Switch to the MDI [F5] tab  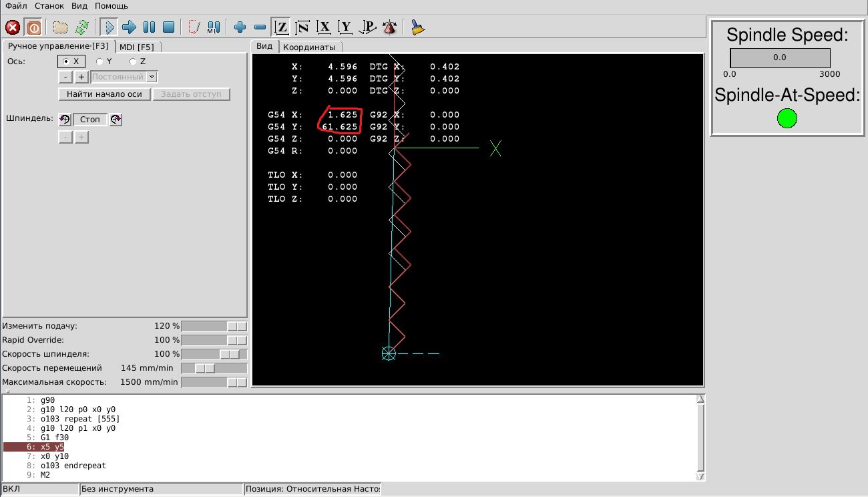tap(137, 47)
